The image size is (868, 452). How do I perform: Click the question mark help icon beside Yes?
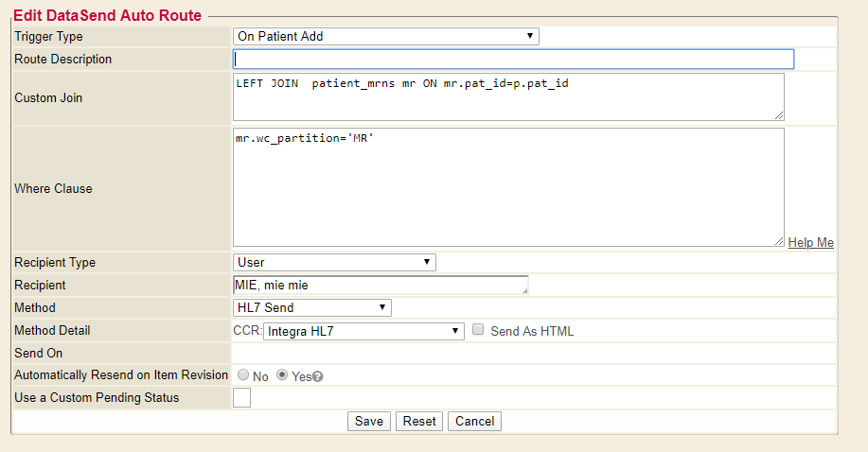tap(318, 376)
